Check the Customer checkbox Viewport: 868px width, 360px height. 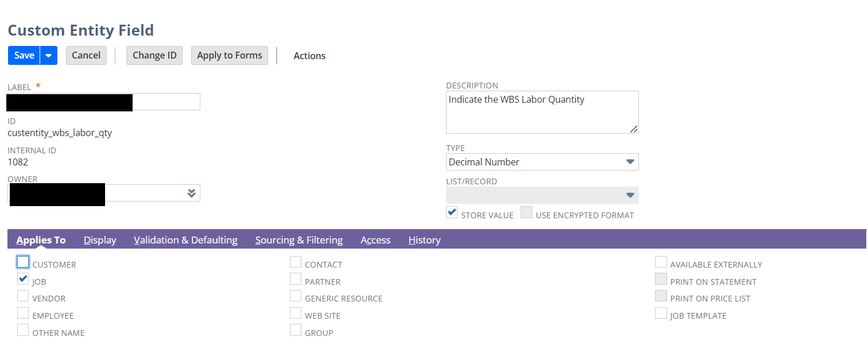tap(23, 262)
